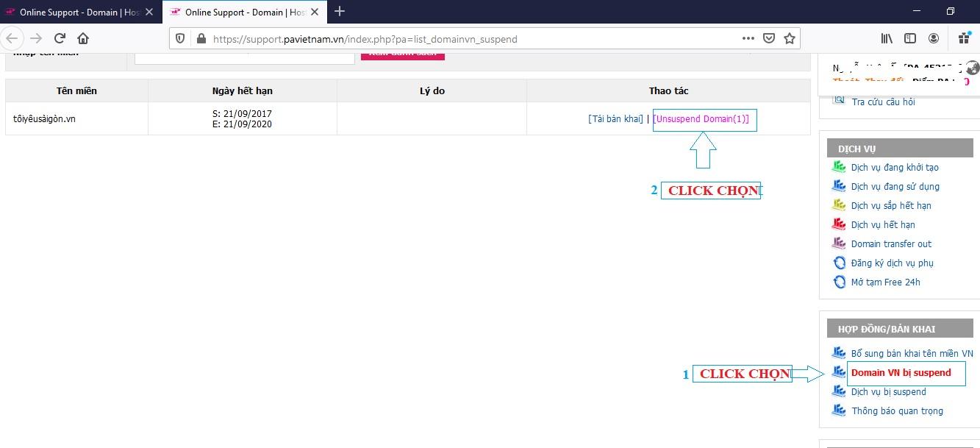Open the Library icon in toolbar

click(x=887, y=38)
